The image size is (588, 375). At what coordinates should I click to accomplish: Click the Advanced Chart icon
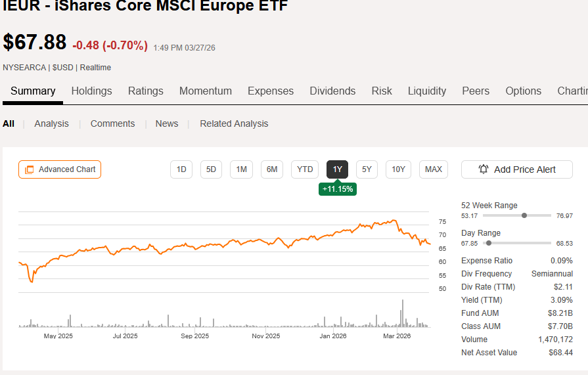pyautogui.click(x=30, y=169)
